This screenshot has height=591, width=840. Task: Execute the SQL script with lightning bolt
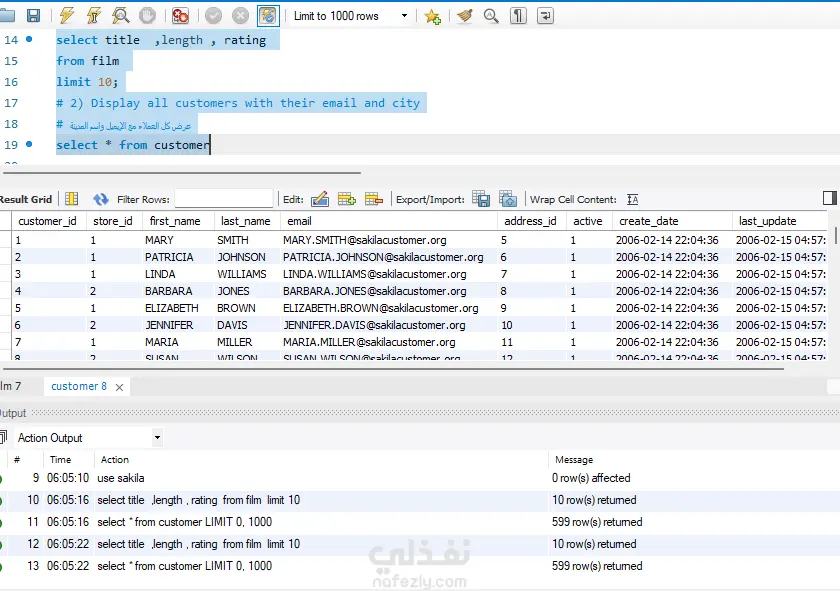(x=67, y=16)
